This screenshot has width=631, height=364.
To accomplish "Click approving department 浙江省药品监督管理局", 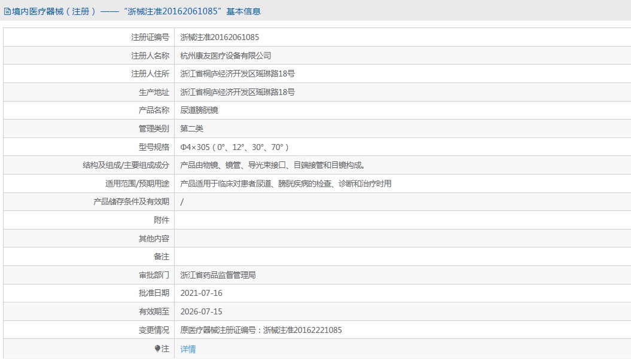I will [218, 275].
